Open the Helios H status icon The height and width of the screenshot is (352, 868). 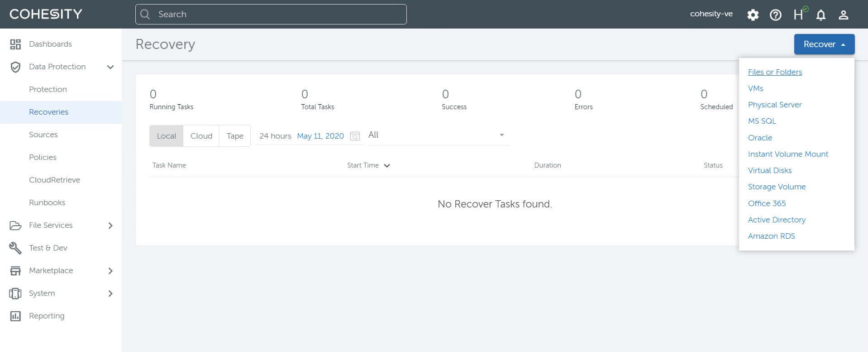799,14
